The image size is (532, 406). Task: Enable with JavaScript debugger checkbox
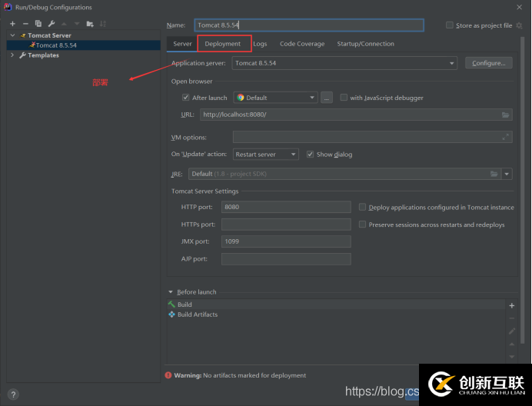tap(344, 98)
